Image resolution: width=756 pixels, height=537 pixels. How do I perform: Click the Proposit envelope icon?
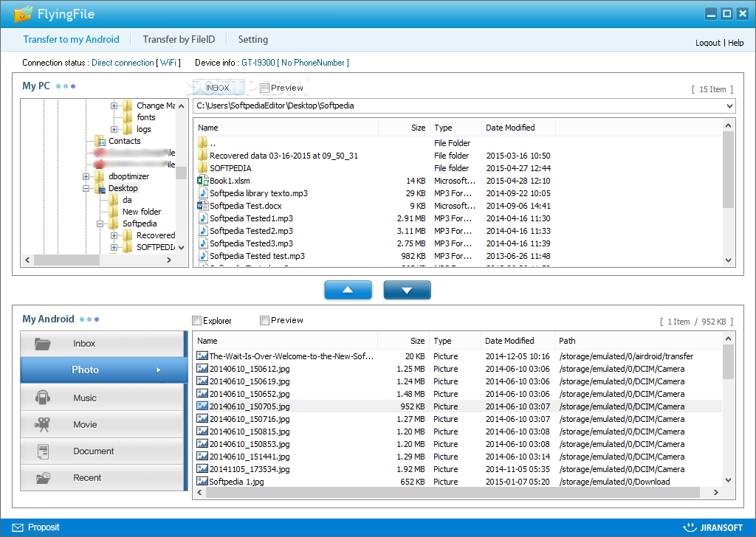click(x=18, y=527)
